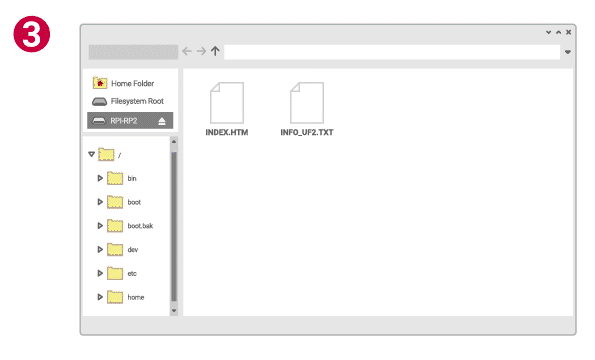Expand the home folder node
Image resolution: width=595 pixels, height=360 pixels.
pos(100,297)
